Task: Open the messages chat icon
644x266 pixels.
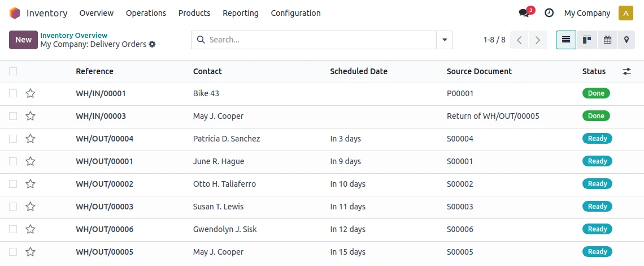Action: pyautogui.click(x=524, y=13)
